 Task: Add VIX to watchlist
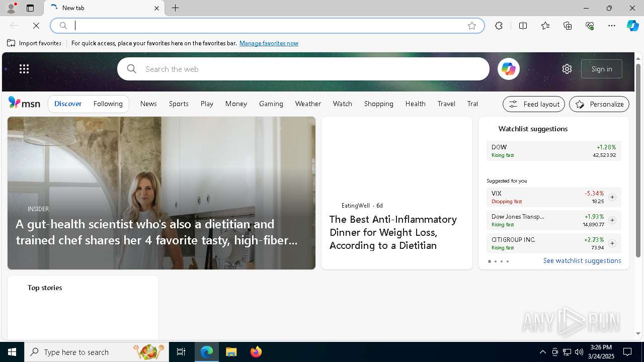(612, 197)
